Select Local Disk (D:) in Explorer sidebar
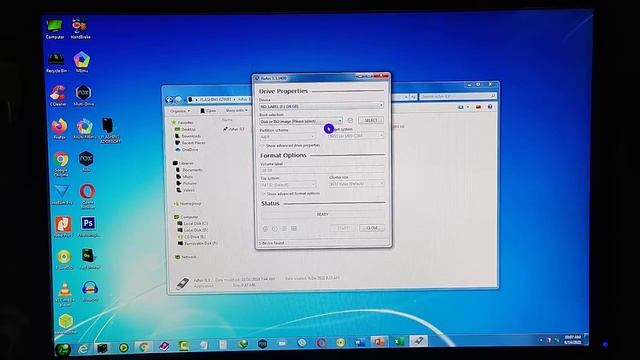Image resolution: width=640 pixels, height=360 pixels. (x=193, y=230)
